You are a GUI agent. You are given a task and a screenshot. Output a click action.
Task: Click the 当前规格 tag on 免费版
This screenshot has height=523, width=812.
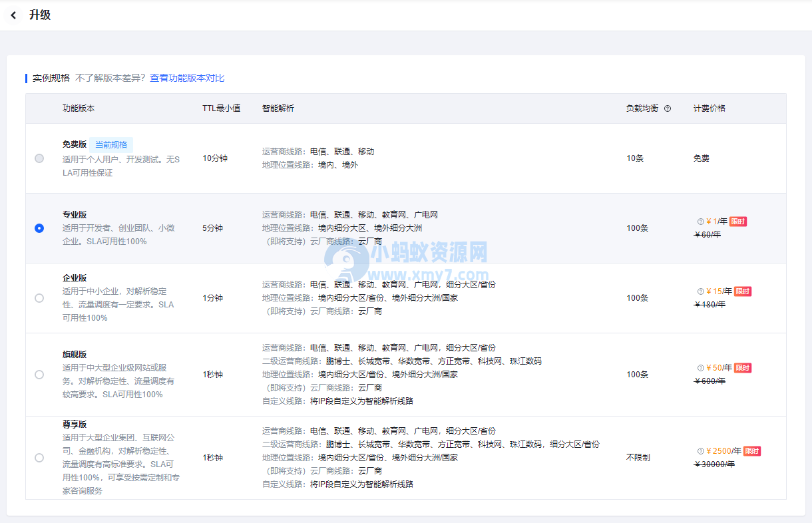coord(111,144)
